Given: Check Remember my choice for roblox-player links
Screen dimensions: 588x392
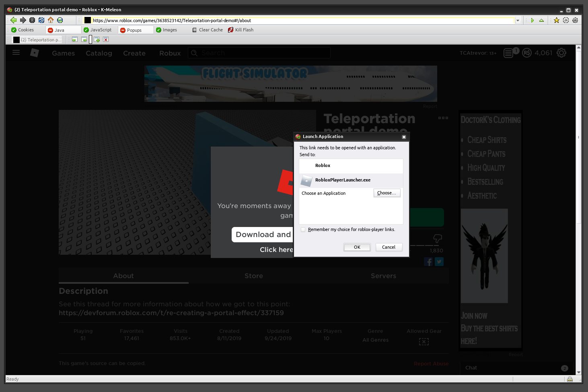Looking at the screenshot, I should (x=303, y=229).
